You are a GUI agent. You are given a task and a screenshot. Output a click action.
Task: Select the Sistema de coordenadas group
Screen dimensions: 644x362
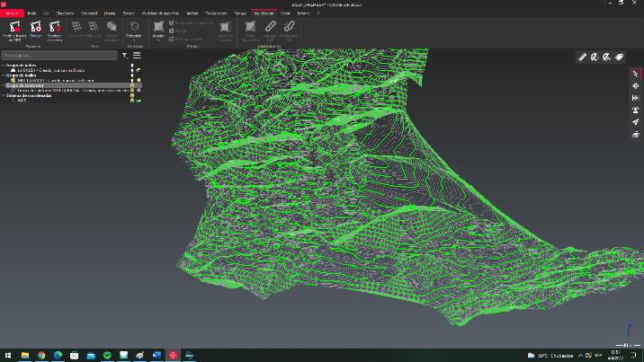point(27,95)
